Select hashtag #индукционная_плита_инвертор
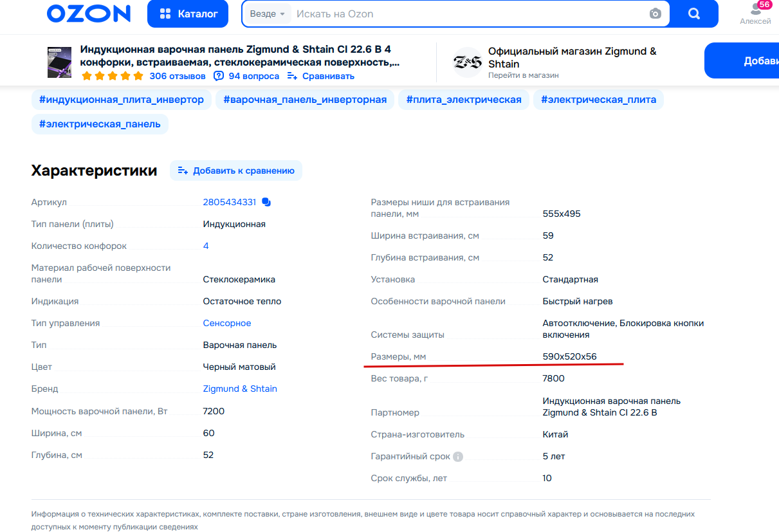The image size is (779, 532). [x=121, y=100]
